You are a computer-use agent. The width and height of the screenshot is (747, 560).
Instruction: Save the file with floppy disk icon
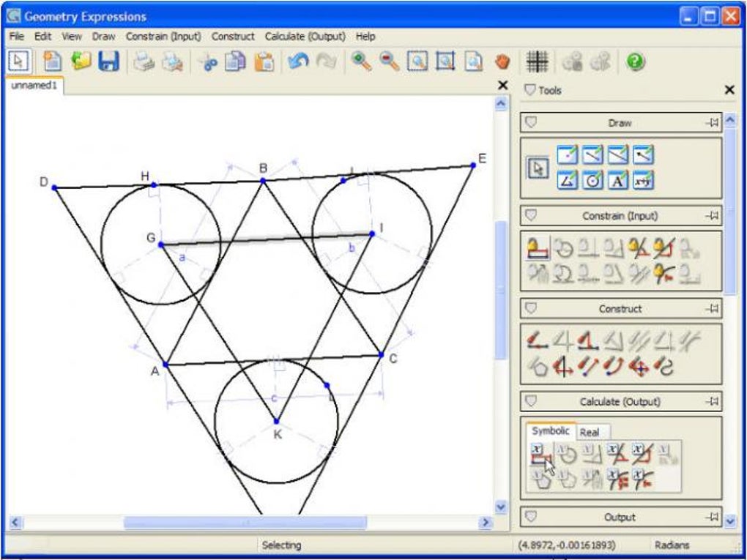pos(108,61)
